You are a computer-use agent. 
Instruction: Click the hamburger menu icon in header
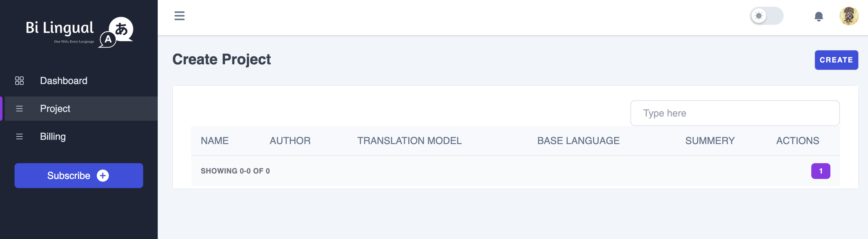point(179,15)
